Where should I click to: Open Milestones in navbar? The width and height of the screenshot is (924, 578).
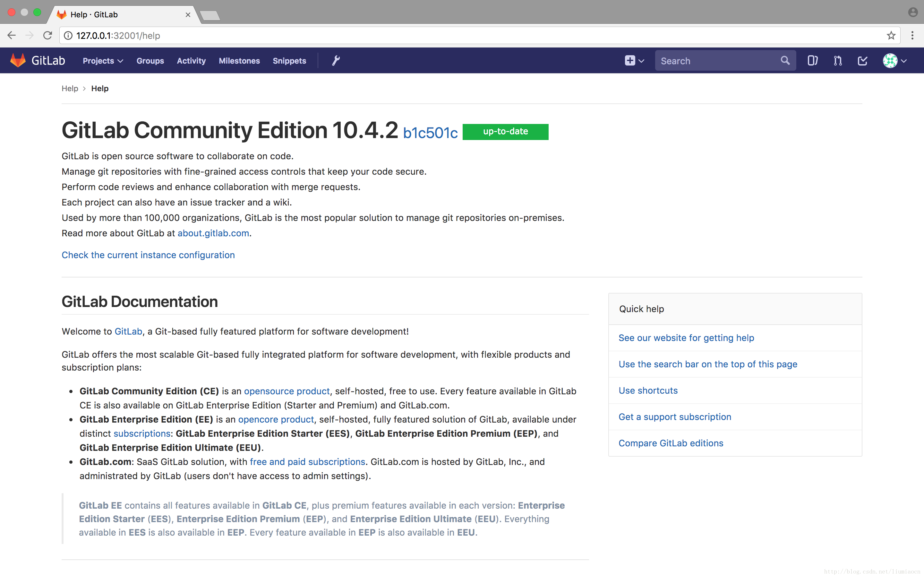pos(239,61)
